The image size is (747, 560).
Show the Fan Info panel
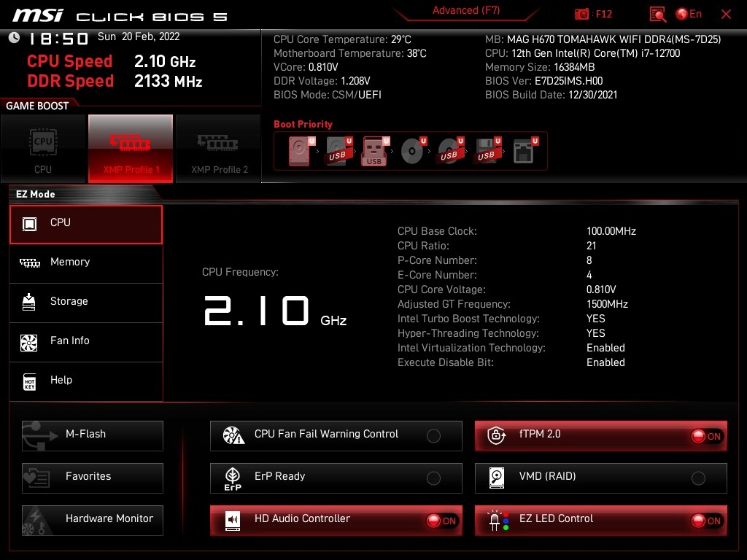[x=86, y=341]
